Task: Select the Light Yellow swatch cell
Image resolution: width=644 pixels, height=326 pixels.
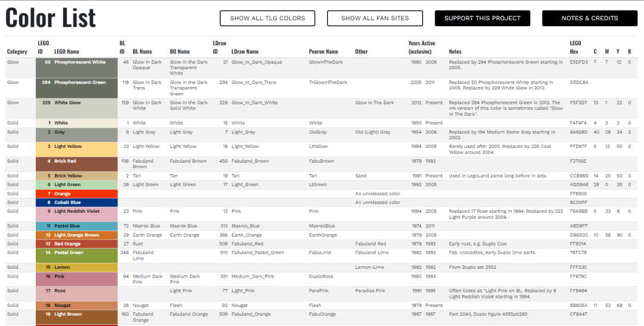Action: pyautogui.click(x=77, y=150)
